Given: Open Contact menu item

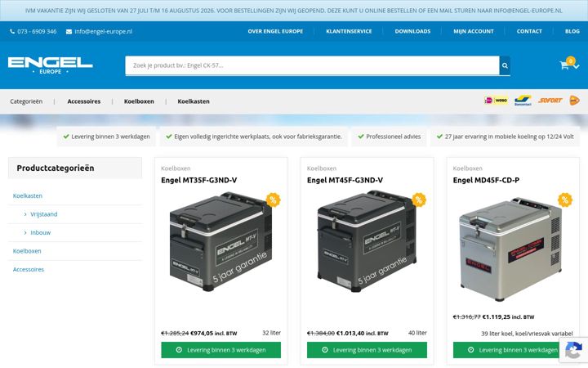Looking at the screenshot, I should (529, 32).
